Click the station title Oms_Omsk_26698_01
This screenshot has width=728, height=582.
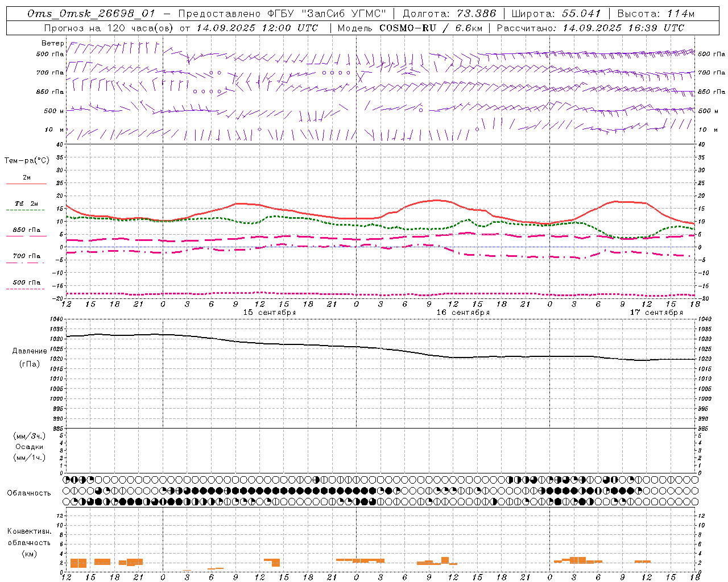tap(91, 14)
